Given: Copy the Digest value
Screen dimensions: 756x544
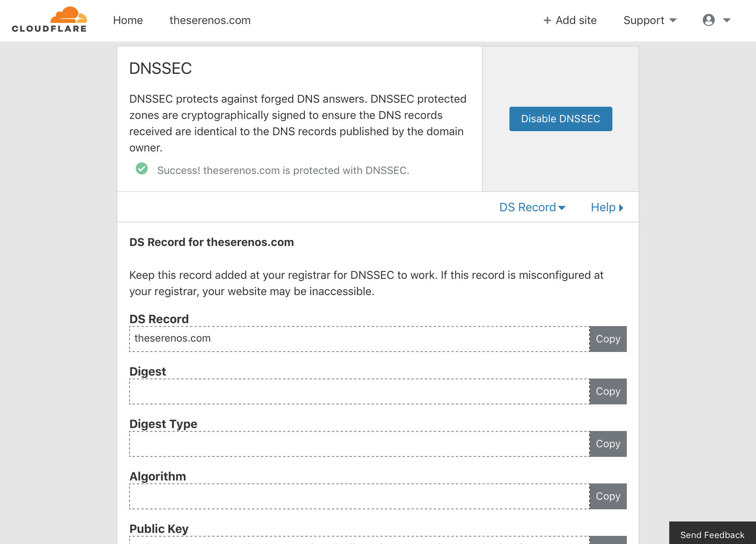Looking at the screenshot, I should [608, 391].
